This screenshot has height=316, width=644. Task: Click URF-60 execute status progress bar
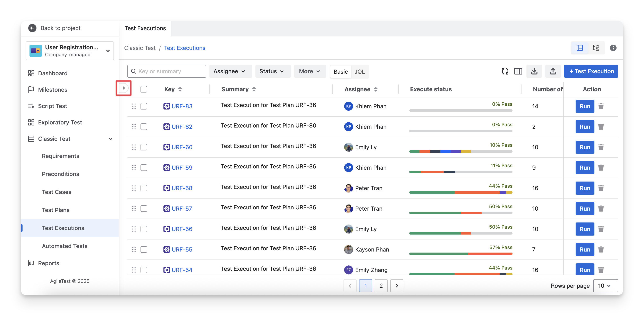click(460, 151)
